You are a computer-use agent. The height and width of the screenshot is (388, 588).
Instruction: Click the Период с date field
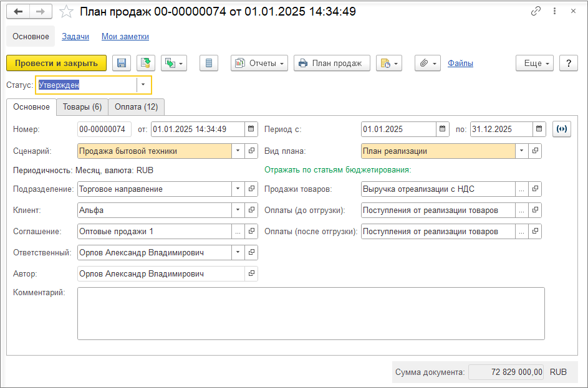click(398, 129)
